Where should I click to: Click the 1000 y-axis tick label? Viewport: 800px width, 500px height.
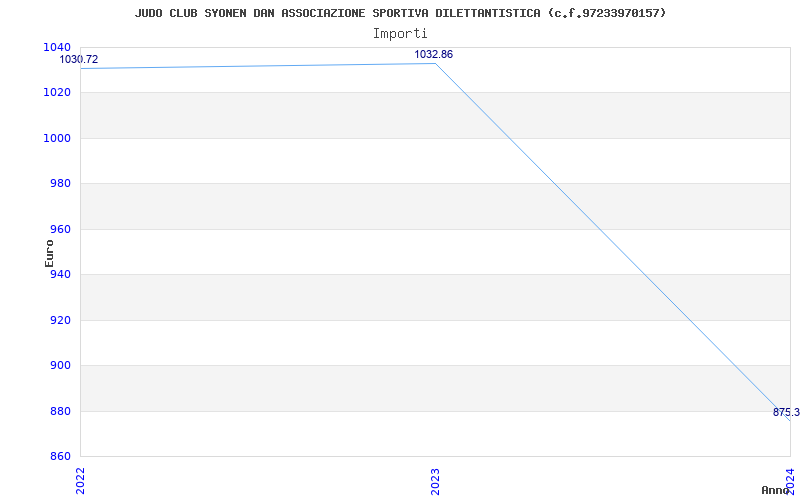[x=57, y=139]
